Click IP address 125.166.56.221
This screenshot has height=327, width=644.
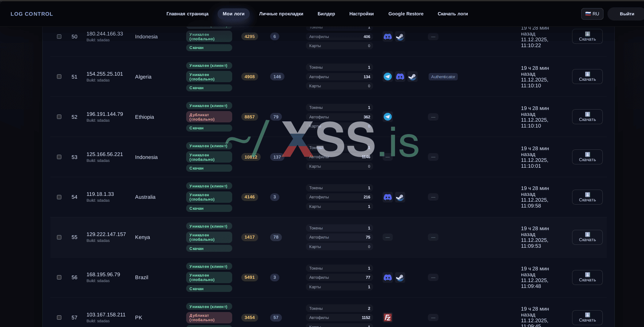105,154
